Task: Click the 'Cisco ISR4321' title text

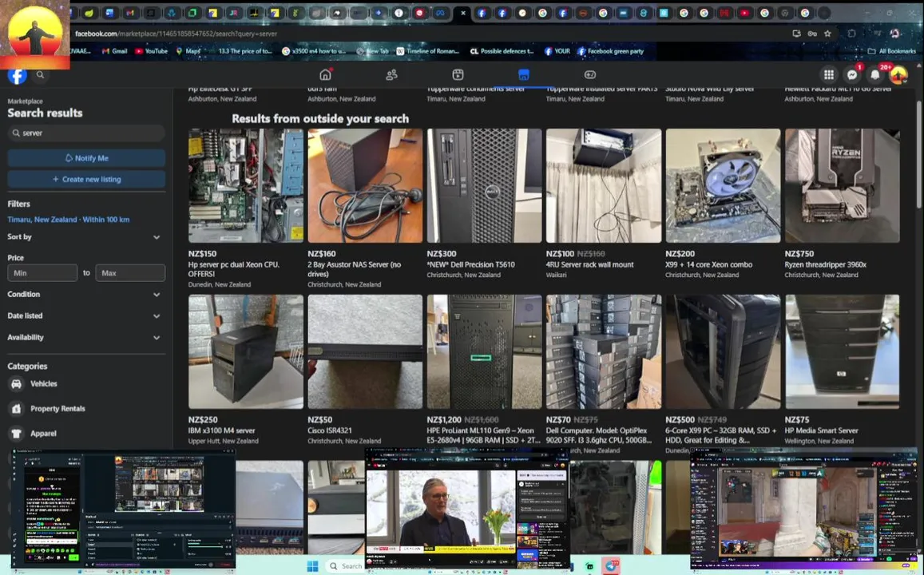Action: pos(329,430)
